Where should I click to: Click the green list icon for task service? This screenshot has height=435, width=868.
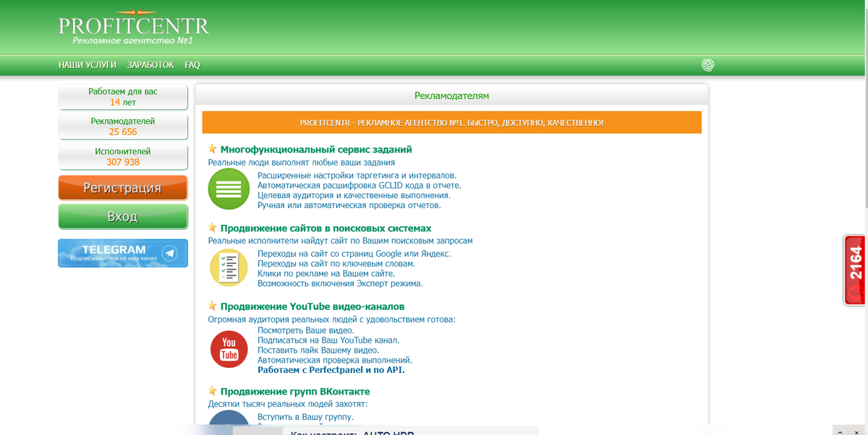point(229,191)
